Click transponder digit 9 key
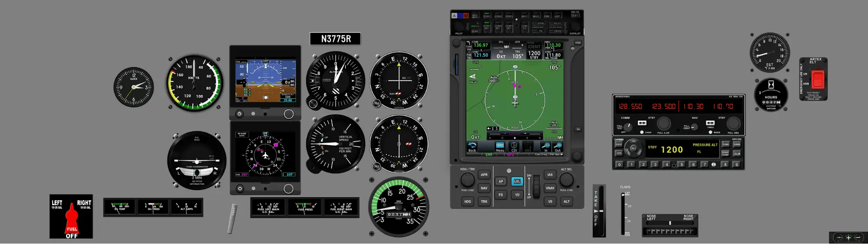This screenshot has height=244, width=868. coord(736,165)
